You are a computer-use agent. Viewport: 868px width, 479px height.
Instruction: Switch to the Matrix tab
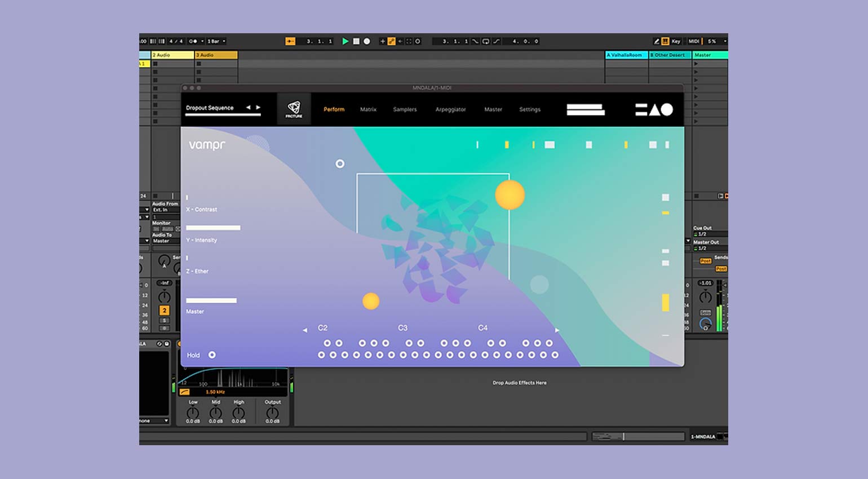point(368,109)
